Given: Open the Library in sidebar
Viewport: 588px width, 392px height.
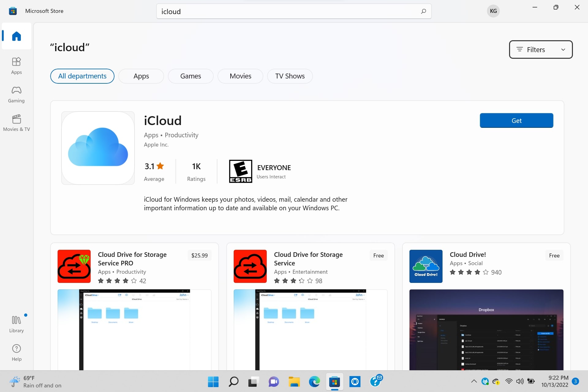Looking at the screenshot, I should pos(17,324).
